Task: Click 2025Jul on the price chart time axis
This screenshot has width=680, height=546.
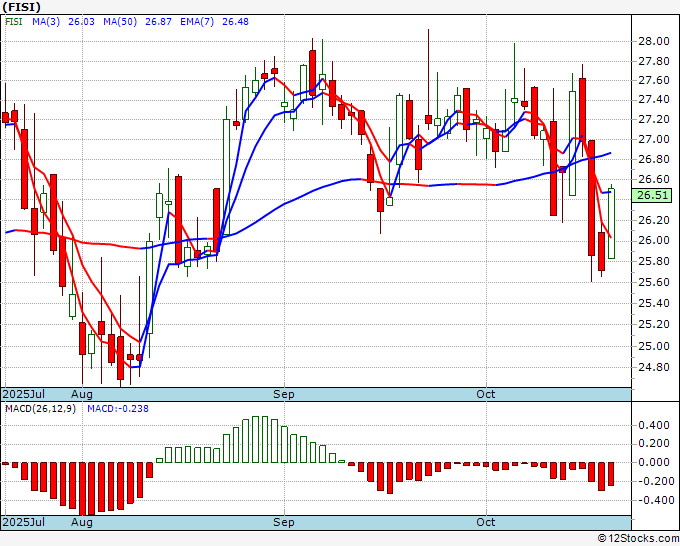Action: 23,394
